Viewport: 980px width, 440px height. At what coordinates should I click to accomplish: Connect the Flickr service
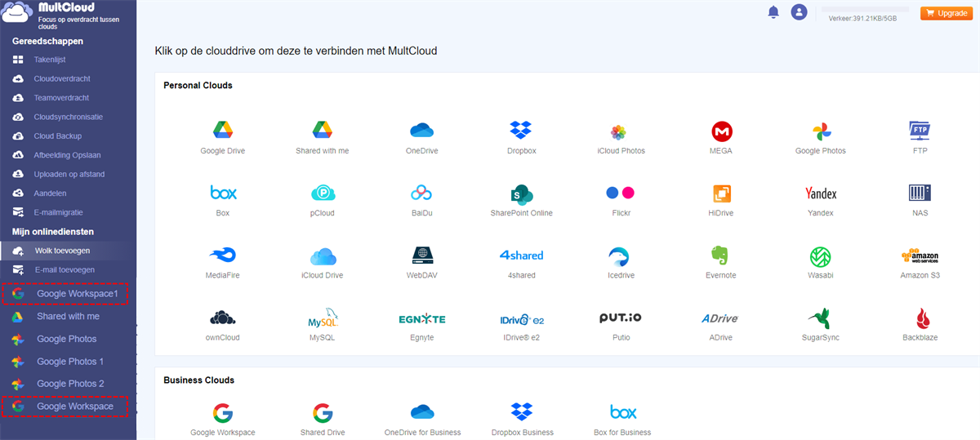[621, 193]
